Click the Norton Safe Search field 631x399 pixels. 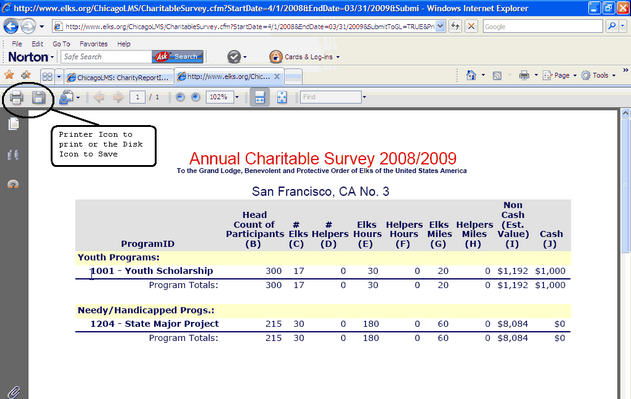click(106, 57)
